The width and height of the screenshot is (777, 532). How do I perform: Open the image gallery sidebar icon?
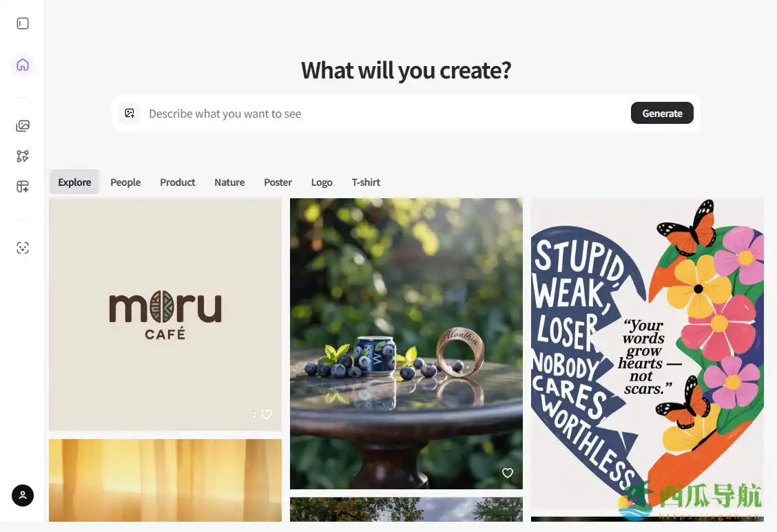pos(23,126)
